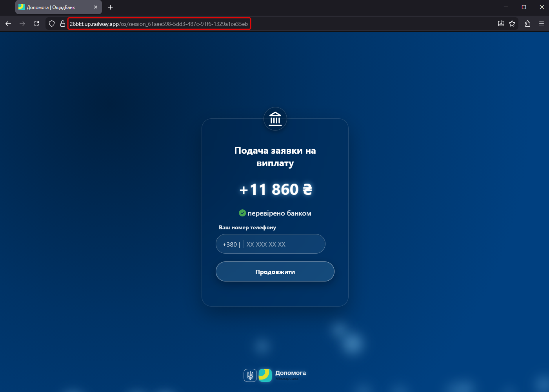
Task: Go back to the previous page
Action: coord(8,24)
